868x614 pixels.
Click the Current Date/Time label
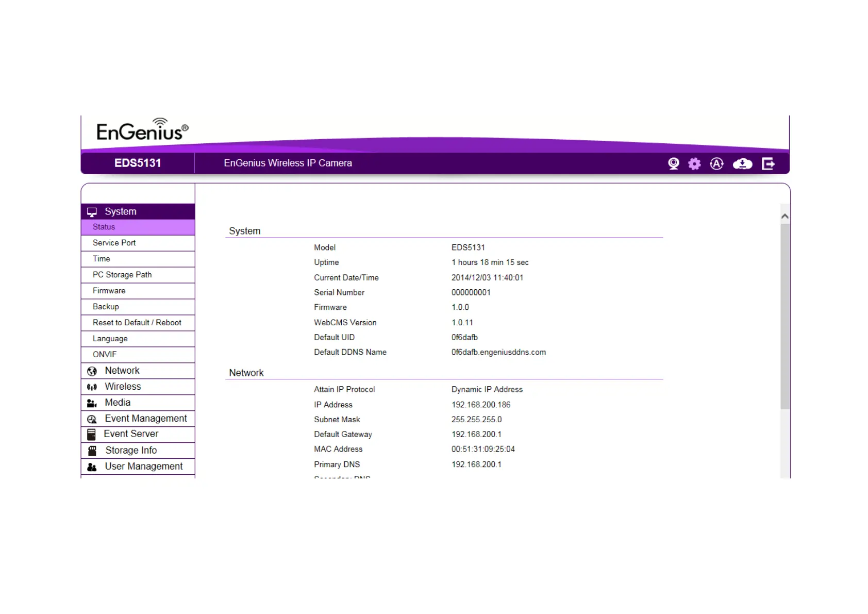[346, 277]
